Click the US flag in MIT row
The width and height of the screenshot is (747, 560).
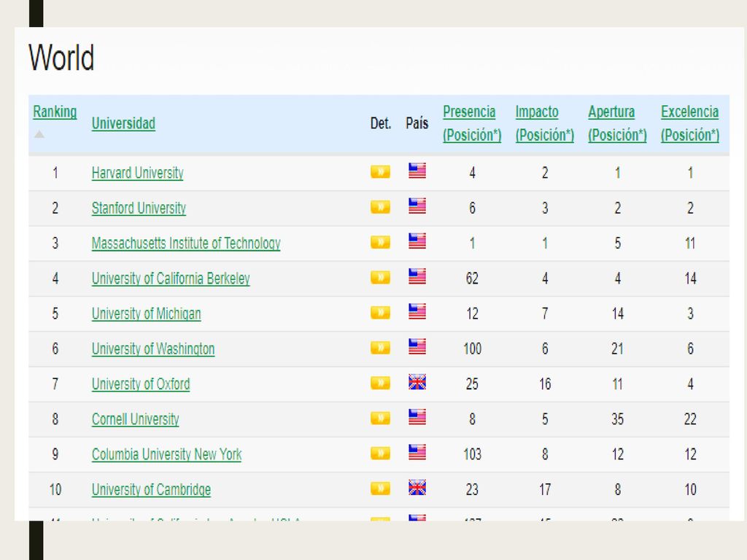click(x=417, y=241)
